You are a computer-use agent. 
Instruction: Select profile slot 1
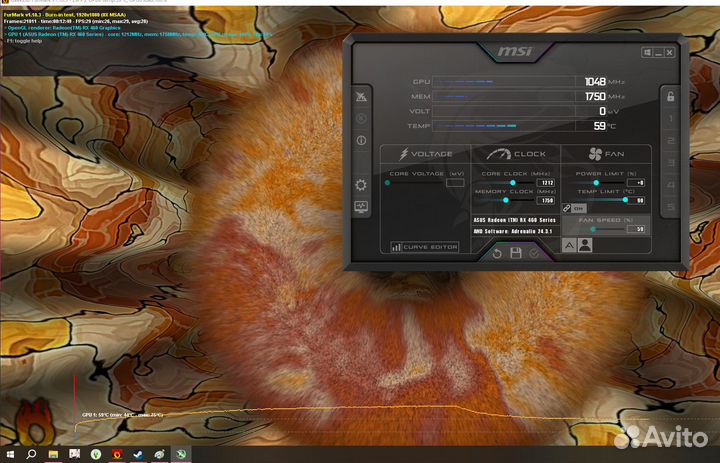coord(670,120)
